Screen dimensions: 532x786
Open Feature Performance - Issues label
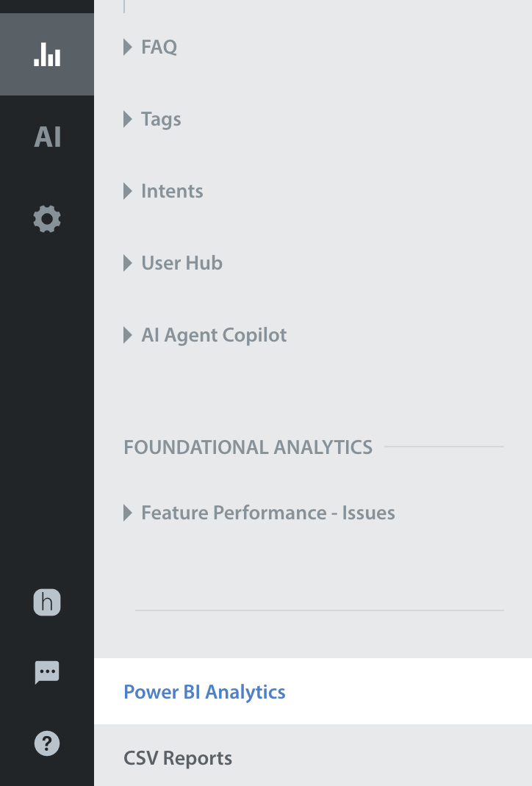point(268,513)
